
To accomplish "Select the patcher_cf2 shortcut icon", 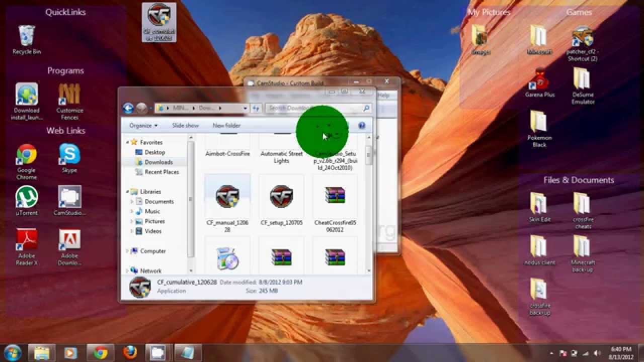I will tap(582, 43).
